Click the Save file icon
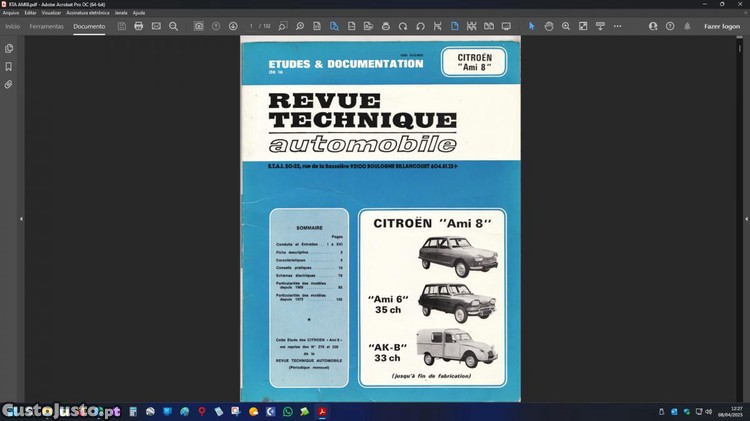Viewport: 750px width, 421px height. click(121, 26)
